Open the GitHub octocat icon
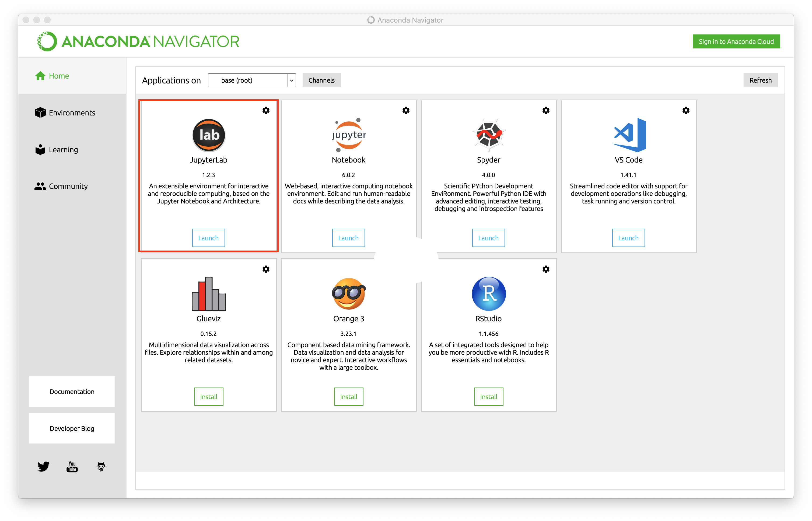Image resolution: width=812 pixels, height=521 pixels. (x=101, y=467)
